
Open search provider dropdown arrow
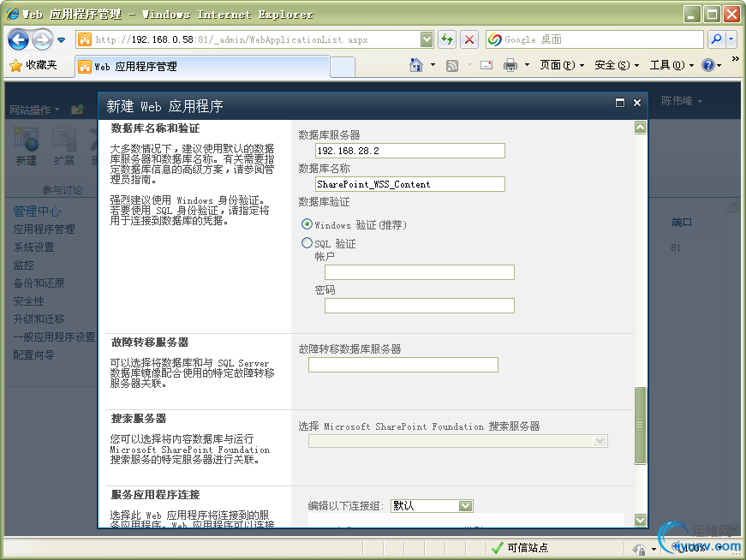tap(731, 39)
